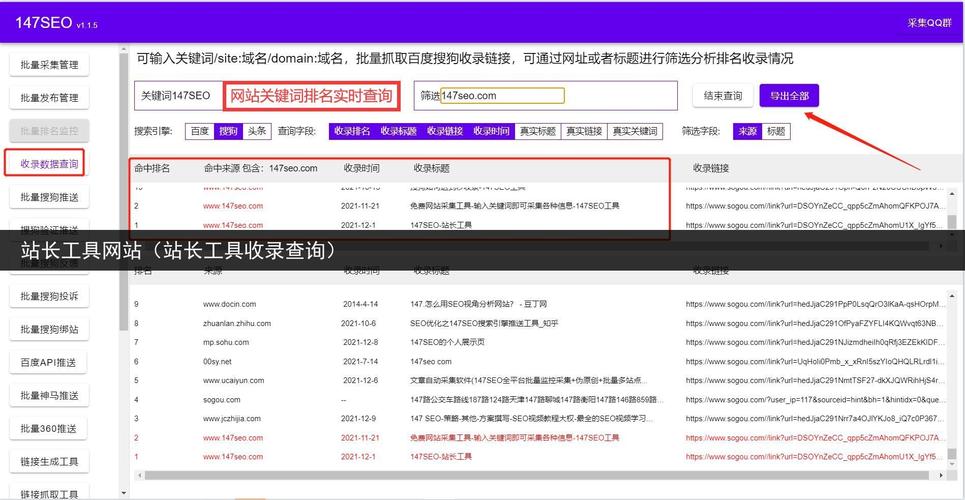The width and height of the screenshot is (965, 500).
Task: Open 百度API推送 sidebar item
Action: click(49, 363)
